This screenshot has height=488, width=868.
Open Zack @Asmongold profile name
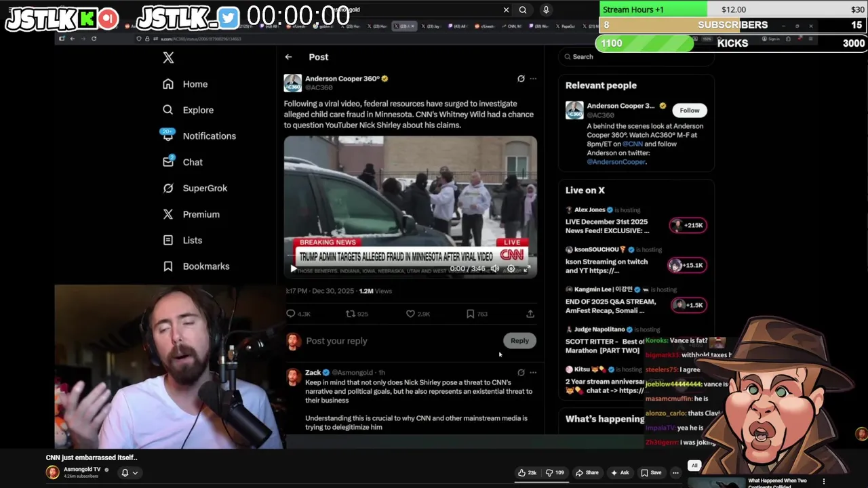(313, 373)
